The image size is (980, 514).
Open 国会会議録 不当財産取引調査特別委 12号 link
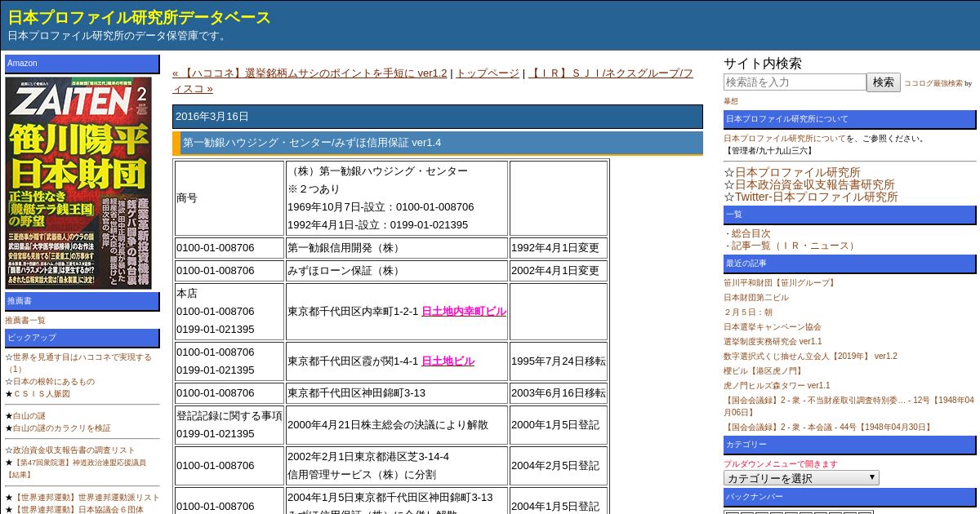coord(849,406)
